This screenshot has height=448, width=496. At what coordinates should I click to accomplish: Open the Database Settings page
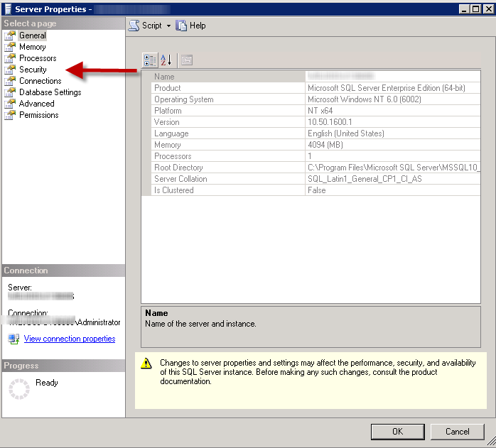tap(50, 92)
